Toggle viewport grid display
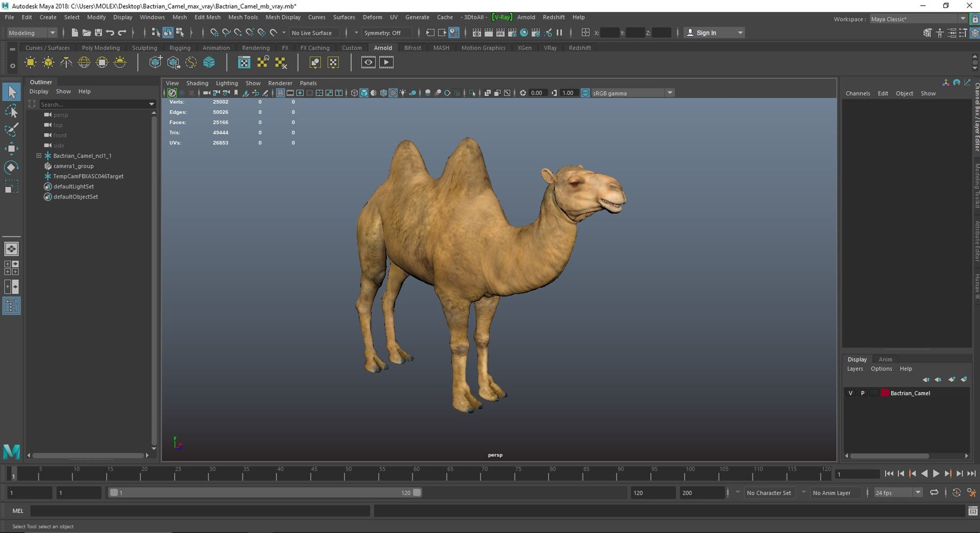The height and width of the screenshot is (533, 980). [280, 93]
